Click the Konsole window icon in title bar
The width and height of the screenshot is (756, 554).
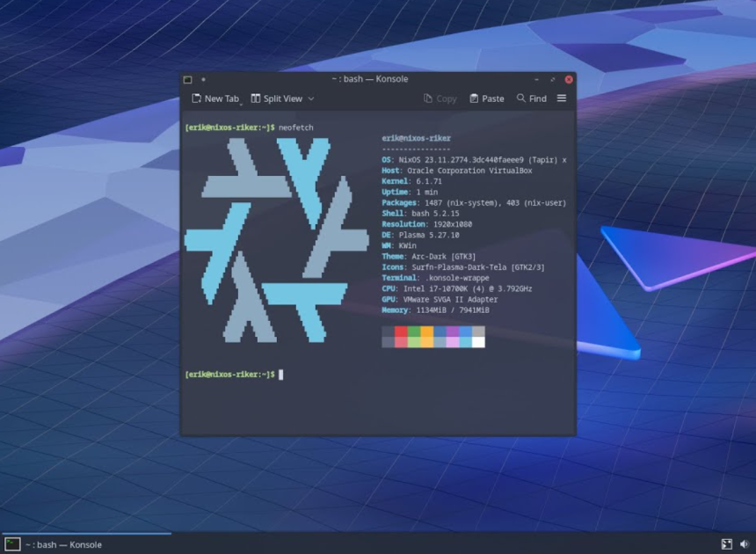188,79
